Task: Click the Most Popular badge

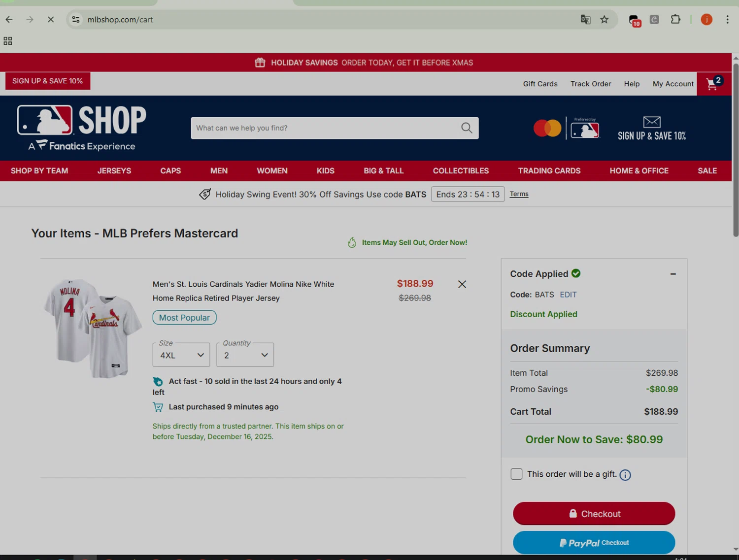Action: [x=184, y=318]
